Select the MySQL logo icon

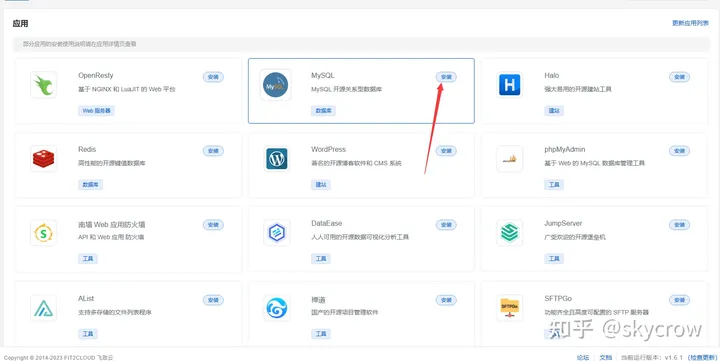[x=276, y=85]
